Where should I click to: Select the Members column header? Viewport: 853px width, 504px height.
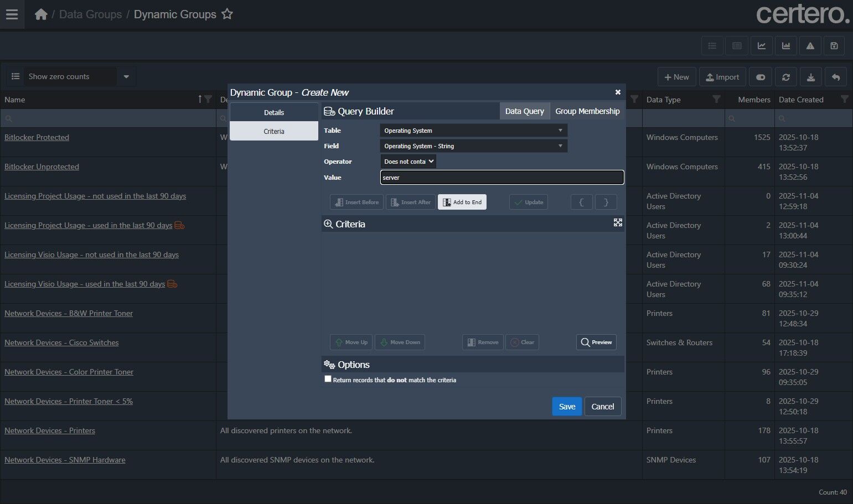[754, 100]
